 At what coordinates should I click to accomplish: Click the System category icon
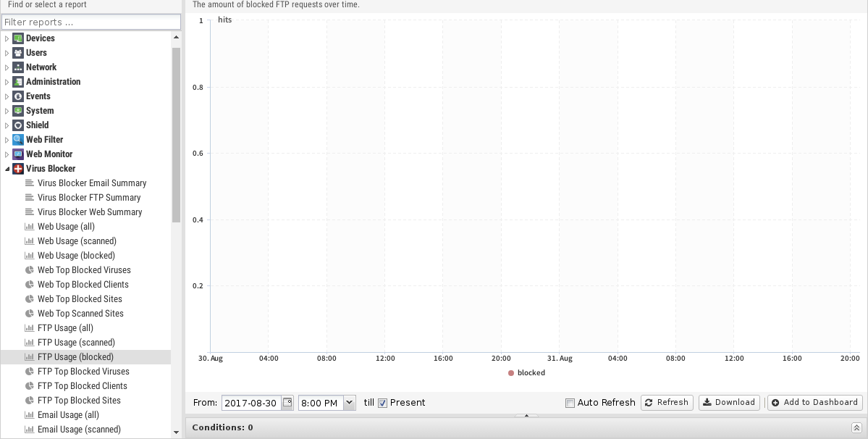17,111
